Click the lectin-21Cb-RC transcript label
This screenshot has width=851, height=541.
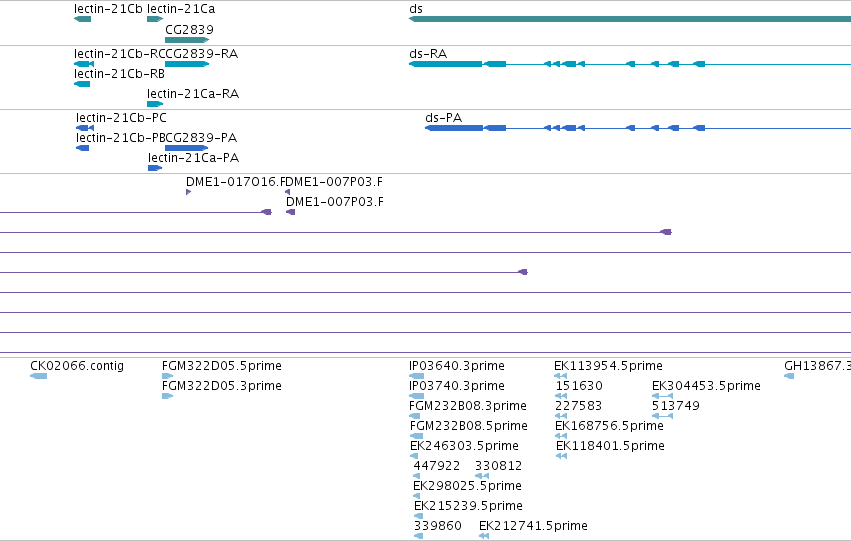pos(119,54)
